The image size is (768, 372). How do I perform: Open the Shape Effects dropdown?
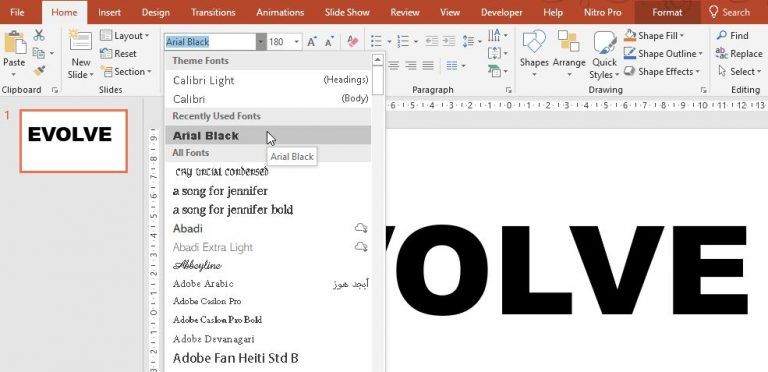tap(696, 72)
